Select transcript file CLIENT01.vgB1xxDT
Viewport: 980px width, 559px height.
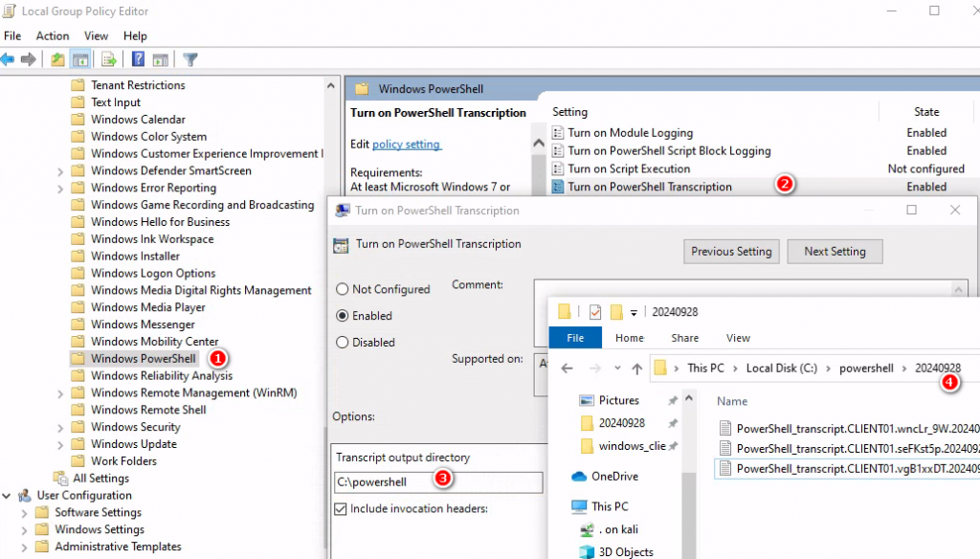click(848, 468)
